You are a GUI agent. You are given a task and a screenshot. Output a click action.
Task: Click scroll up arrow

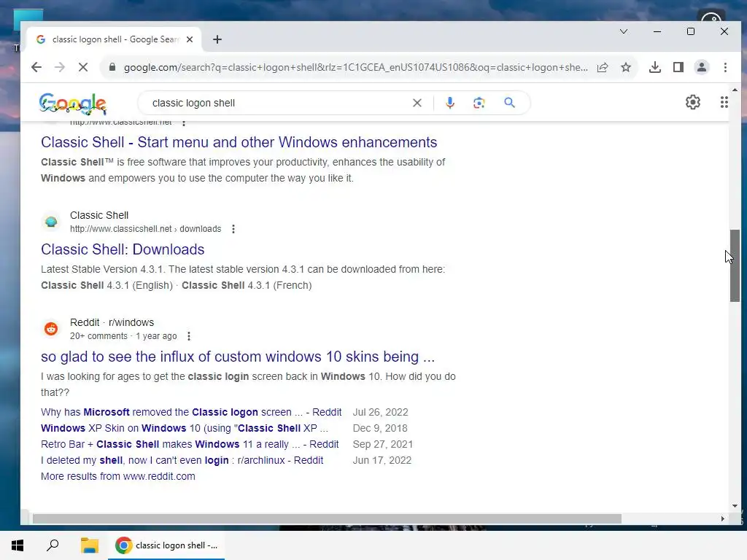pos(735,90)
